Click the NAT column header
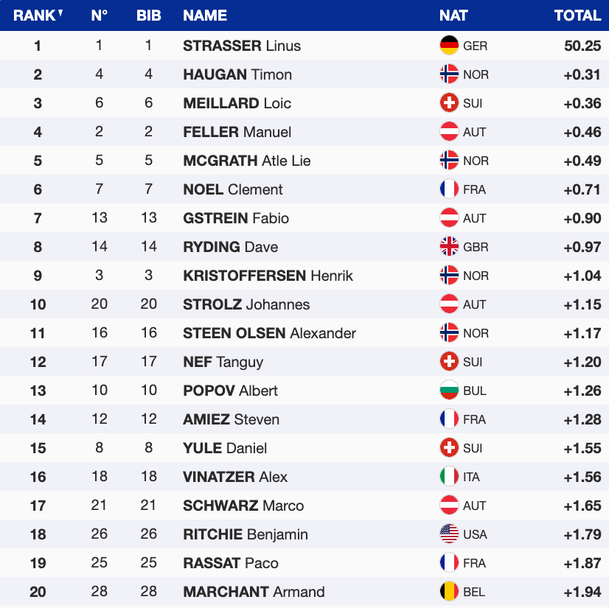The image size is (609, 608). (x=453, y=15)
